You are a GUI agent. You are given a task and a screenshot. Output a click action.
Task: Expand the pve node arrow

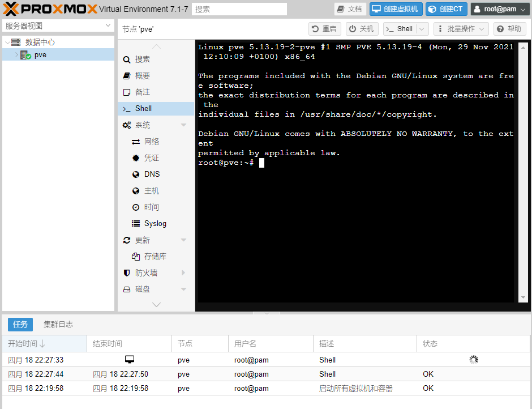click(x=16, y=55)
